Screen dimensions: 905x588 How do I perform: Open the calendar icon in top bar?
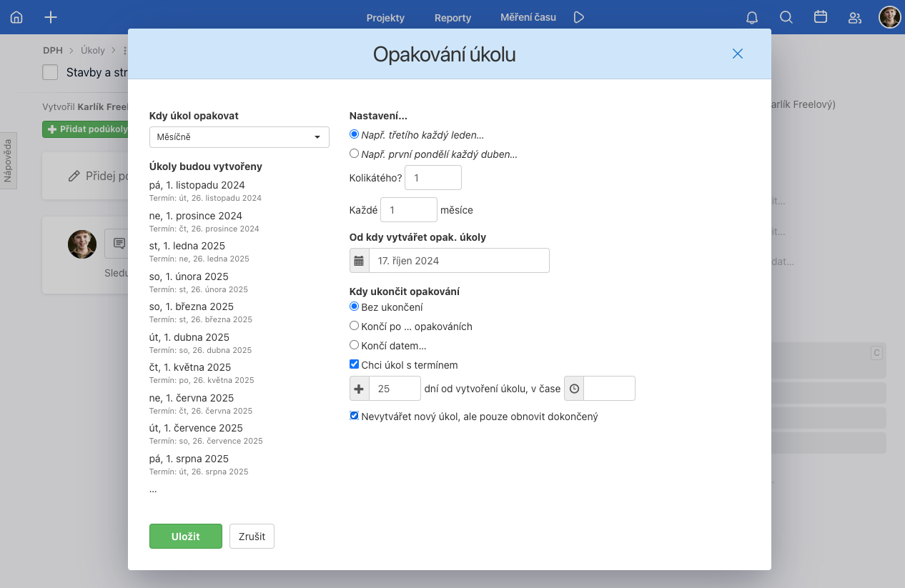tap(821, 17)
